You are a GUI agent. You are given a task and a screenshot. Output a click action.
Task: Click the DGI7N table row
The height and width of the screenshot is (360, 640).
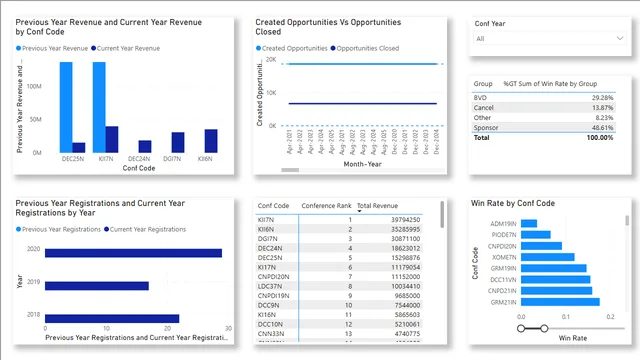click(339, 238)
